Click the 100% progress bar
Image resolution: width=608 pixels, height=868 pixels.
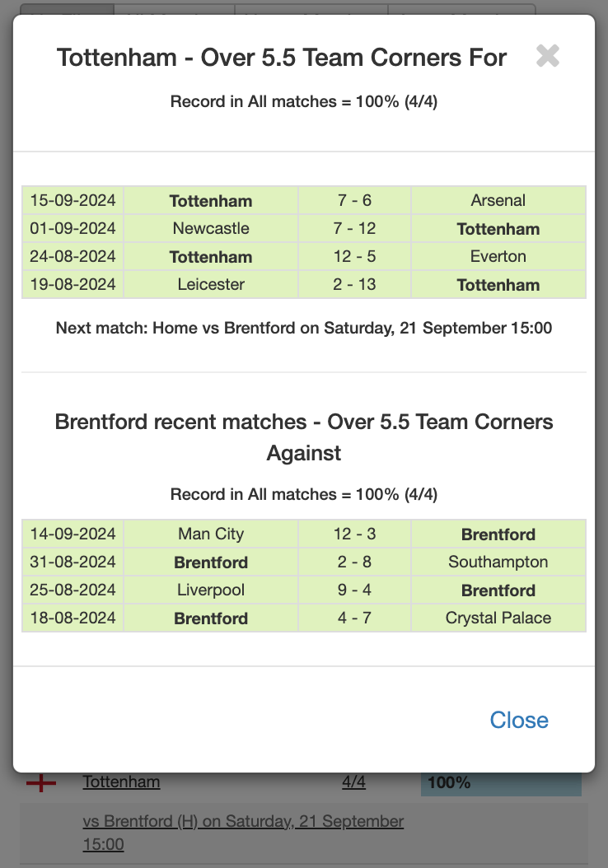tap(501, 782)
